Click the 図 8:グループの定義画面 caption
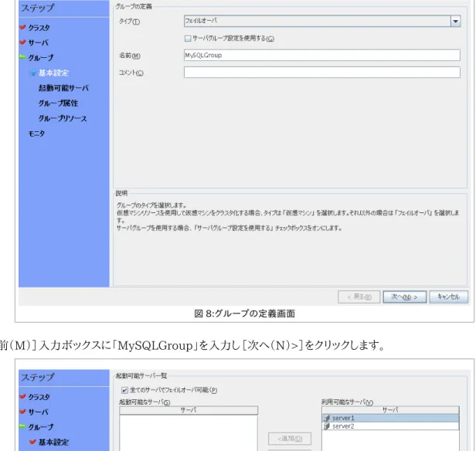Image resolution: width=476 pixels, height=451 pixels. point(245,314)
